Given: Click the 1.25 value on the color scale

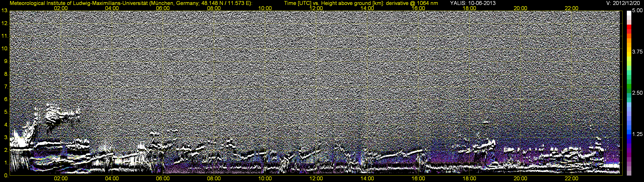Looking at the screenshot, I should tap(637, 134).
